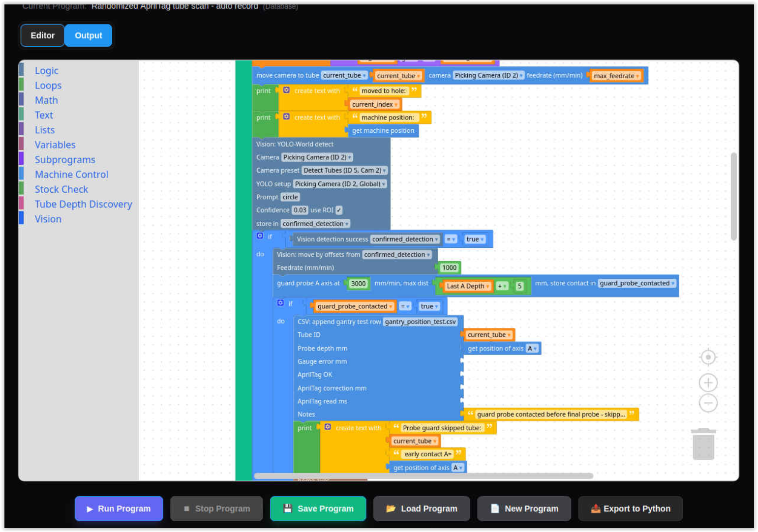Screen dimensions: 758x532
Task: Open gear on "Probe guard skipped tube:" text block
Action: 328,427
